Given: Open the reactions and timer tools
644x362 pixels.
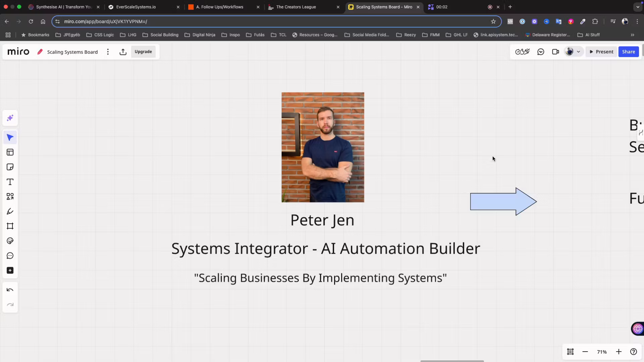Looking at the screenshot, I should (x=522, y=51).
